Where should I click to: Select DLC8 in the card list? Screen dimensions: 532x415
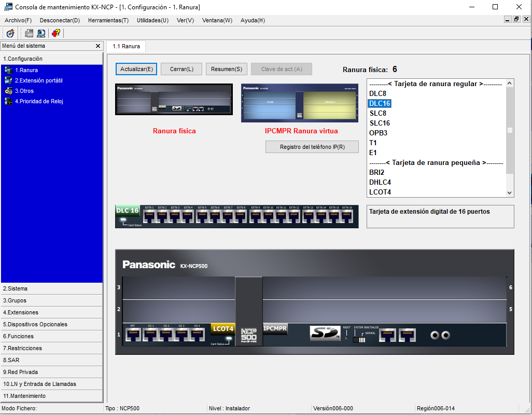click(377, 94)
